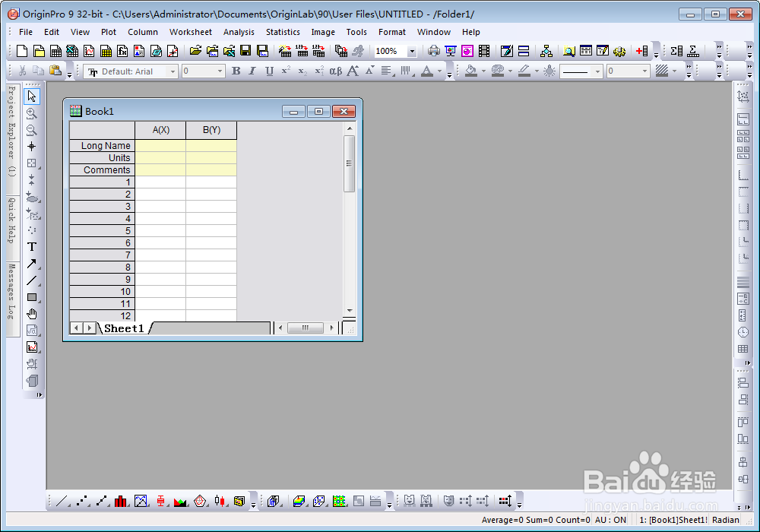The width and height of the screenshot is (760, 532).
Task: Toggle Superscript formatting
Action: [286, 71]
